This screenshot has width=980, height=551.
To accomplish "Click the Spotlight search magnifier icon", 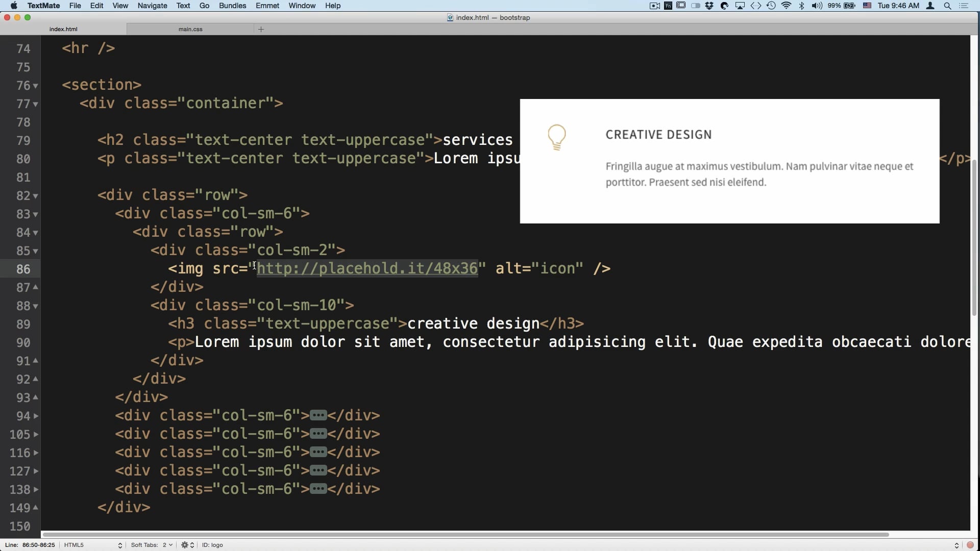I will (947, 6).
